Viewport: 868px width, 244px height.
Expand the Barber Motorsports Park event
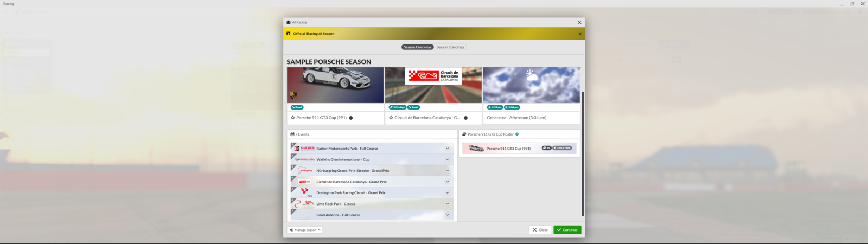[448, 149]
